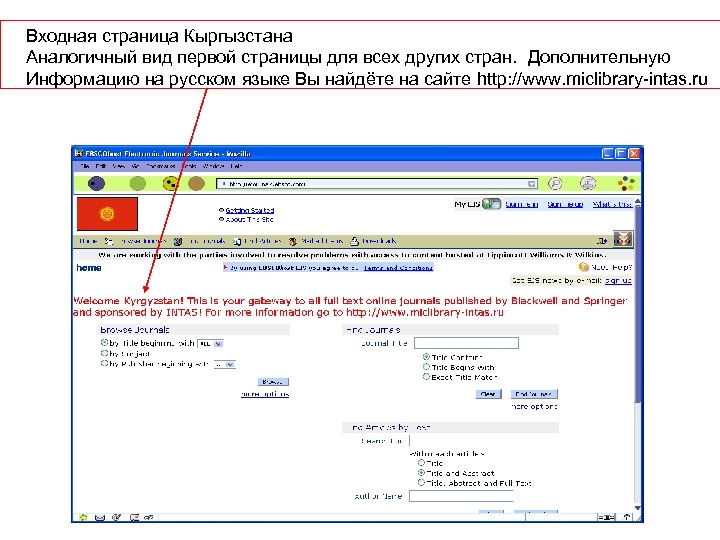
Task: Click the online/offline status icon at bottom right
Action: 606,518
